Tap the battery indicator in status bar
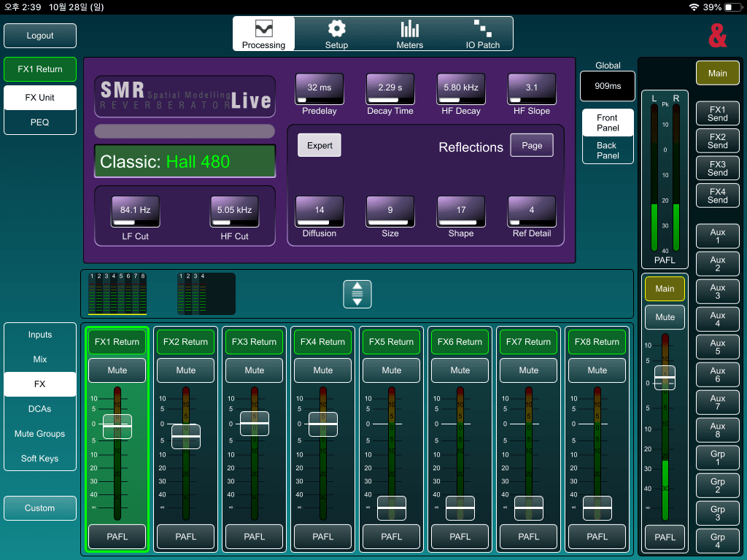Image resolution: width=747 pixels, height=560 pixels. [x=732, y=7]
